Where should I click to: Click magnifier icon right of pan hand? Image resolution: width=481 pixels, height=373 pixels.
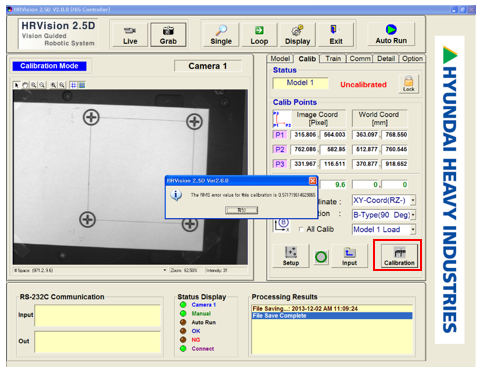tap(34, 85)
